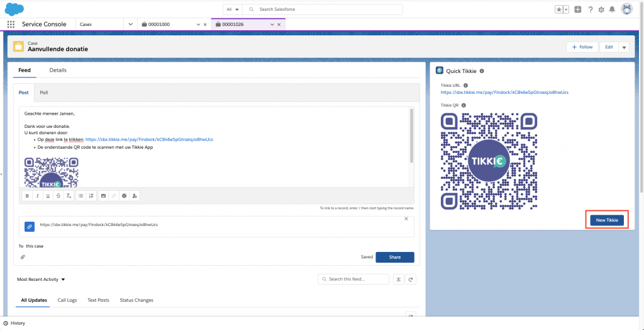Image resolution: width=644 pixels, height=330 pixels.
Task: Click the Help question mark icon
Action: coord(590,9)
